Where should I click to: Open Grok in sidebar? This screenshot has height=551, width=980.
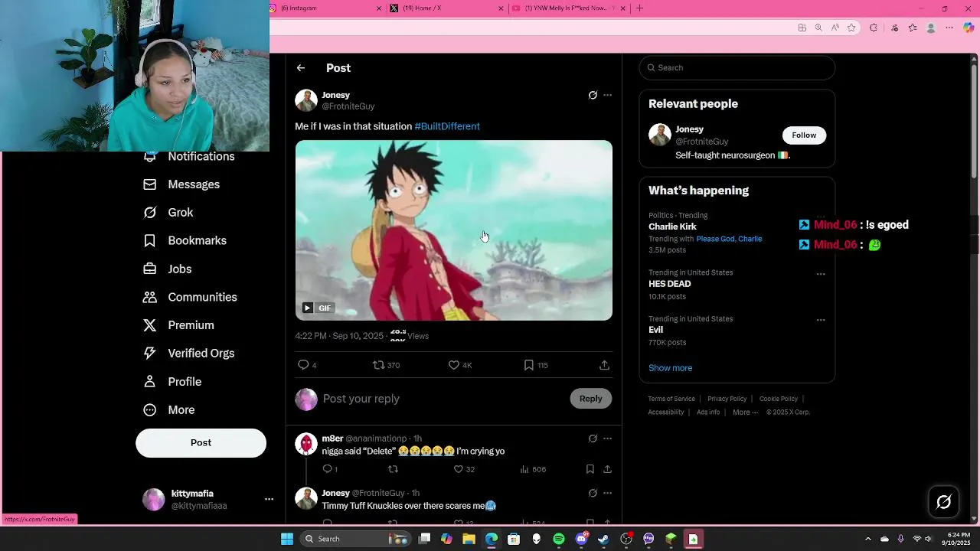[168, 213]
